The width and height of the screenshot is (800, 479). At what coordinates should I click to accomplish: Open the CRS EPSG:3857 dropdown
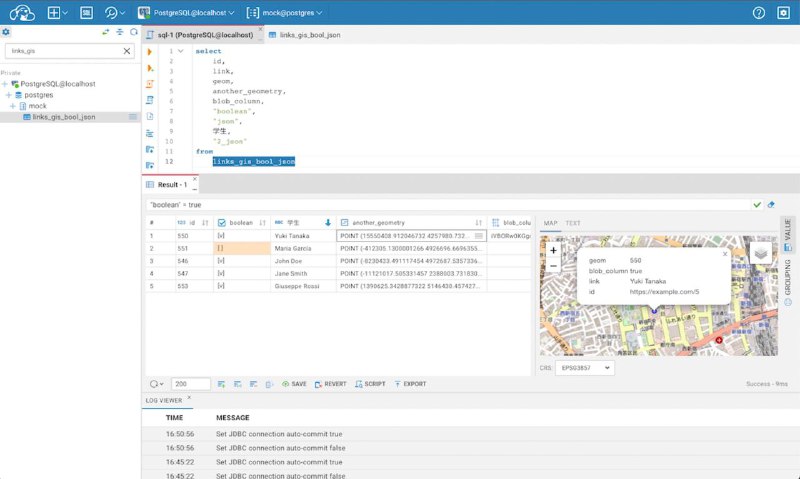[x=585, y=368]
